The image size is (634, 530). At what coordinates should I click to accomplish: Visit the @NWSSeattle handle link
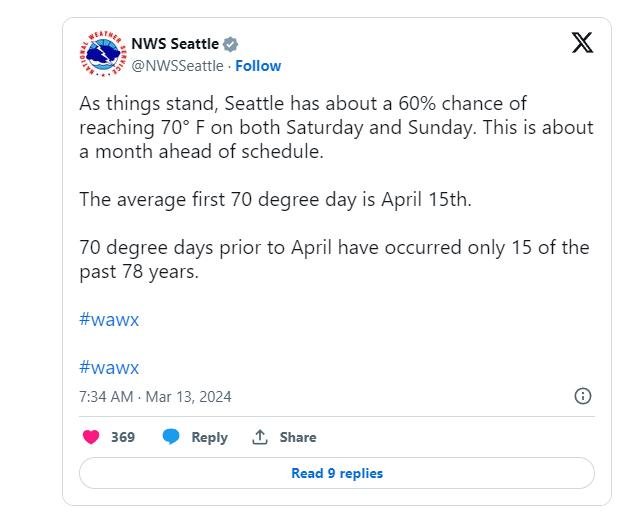177,66
